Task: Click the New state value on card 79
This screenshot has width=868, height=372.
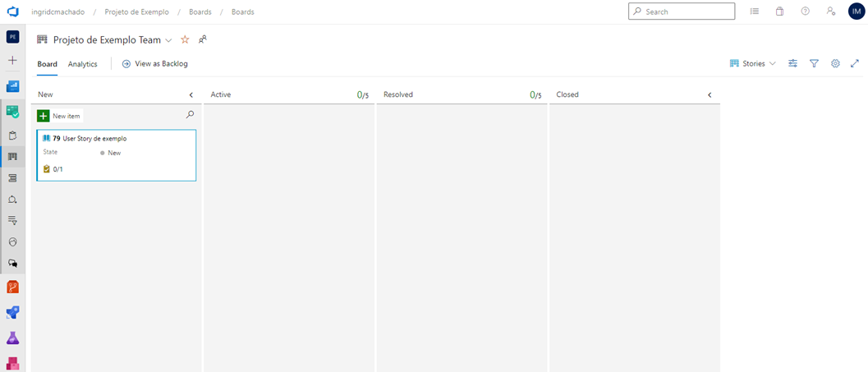Action: click(111, 153)
